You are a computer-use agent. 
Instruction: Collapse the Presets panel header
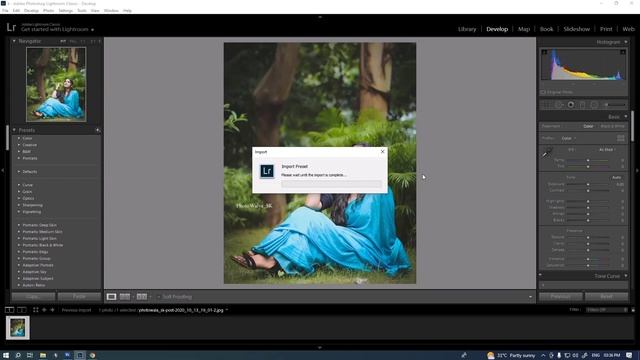point(14,130)
